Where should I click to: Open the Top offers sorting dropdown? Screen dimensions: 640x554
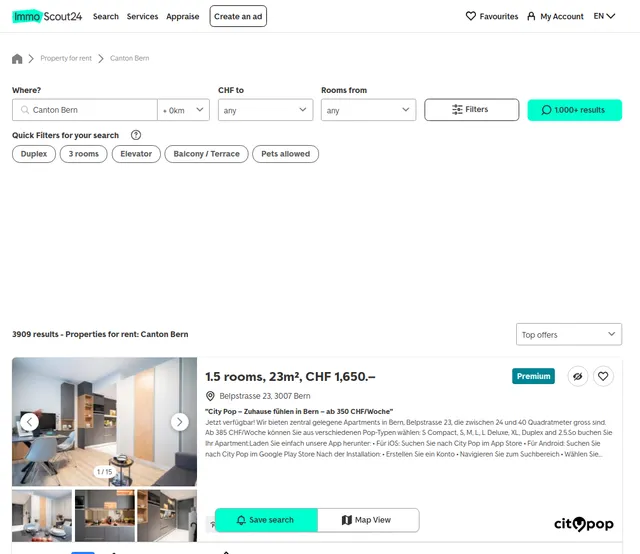[x=569, y=334]
